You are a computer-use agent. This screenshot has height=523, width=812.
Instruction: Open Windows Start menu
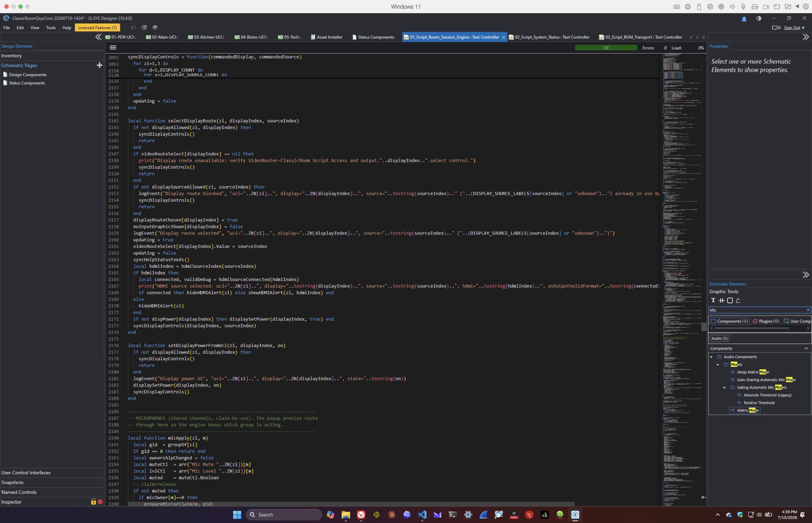[x=237, y=515]
